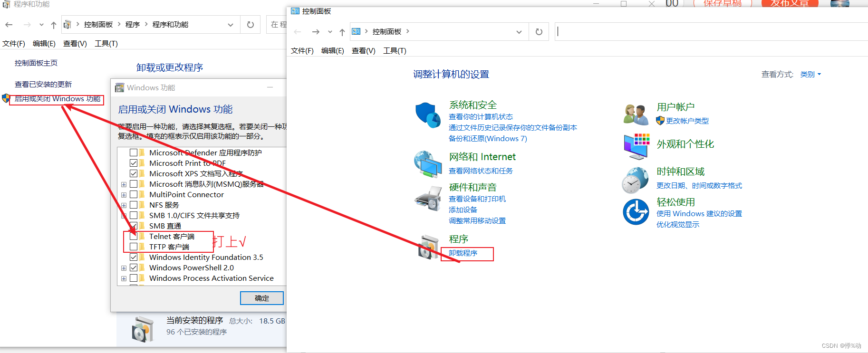
Task: Expand NFS services tree node
Action: 124,205
